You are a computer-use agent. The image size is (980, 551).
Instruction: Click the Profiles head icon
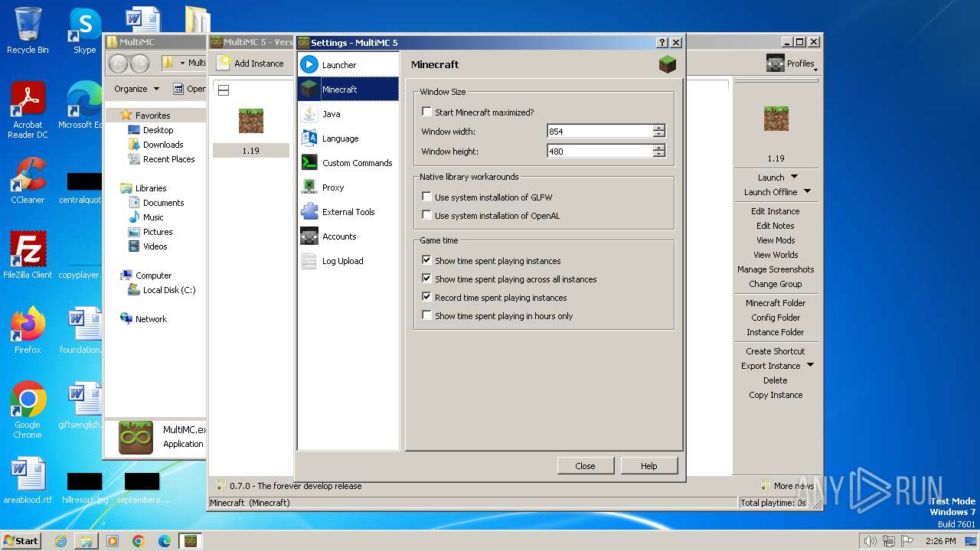(775, 64)
